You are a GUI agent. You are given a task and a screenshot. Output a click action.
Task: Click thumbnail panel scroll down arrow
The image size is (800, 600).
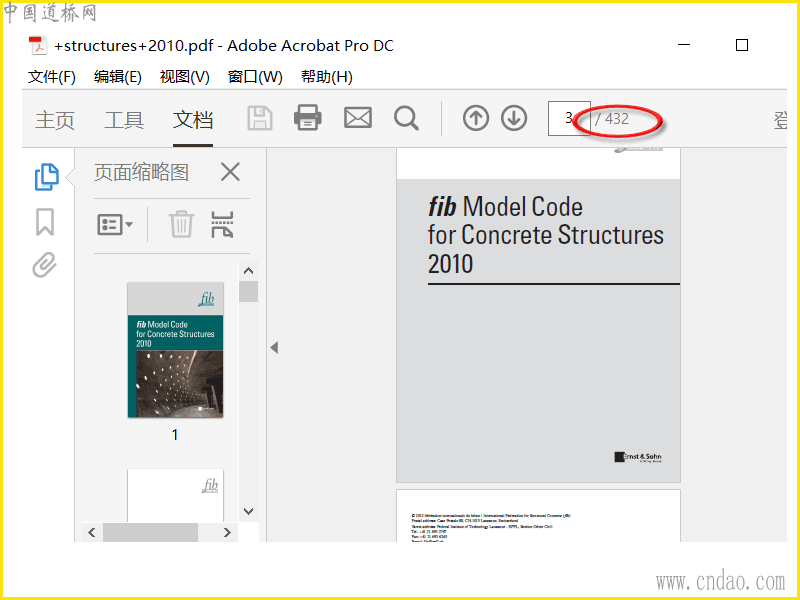(x=248, y=511)
